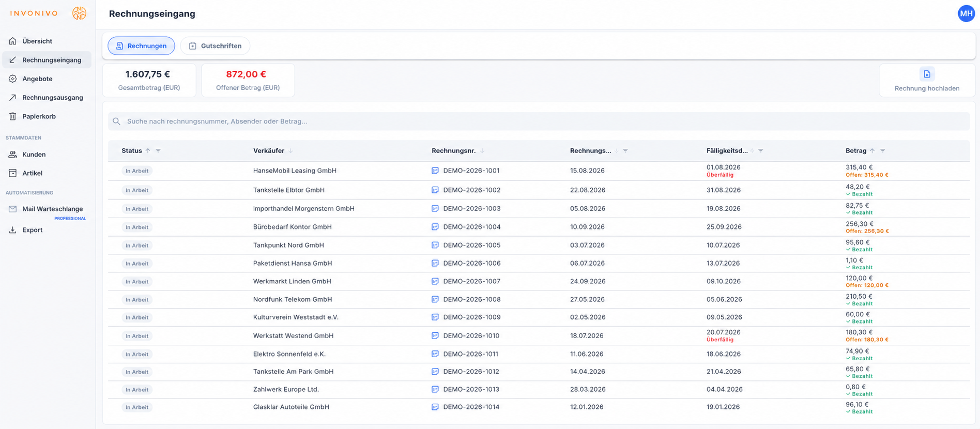Image resolution: width=980 pixels, height=429 pixels.
Task: Click the search magnifier icon
Action: click(x=117, y=121)
